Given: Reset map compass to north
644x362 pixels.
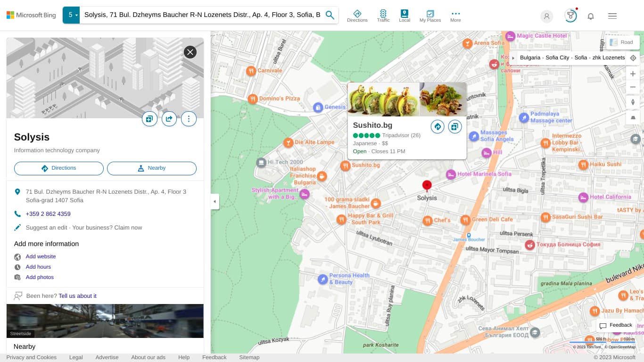Looking at the screenshot, I should tap(633, 102).
